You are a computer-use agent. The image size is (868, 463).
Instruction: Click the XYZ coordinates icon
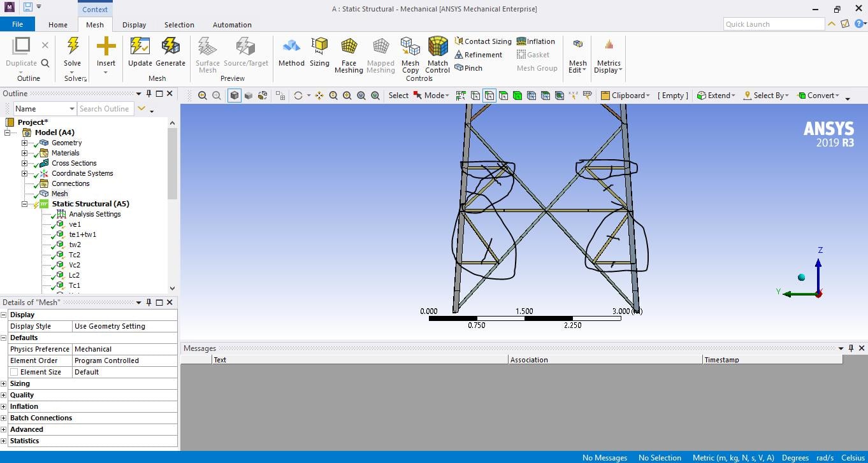click(x=573, y=96)
